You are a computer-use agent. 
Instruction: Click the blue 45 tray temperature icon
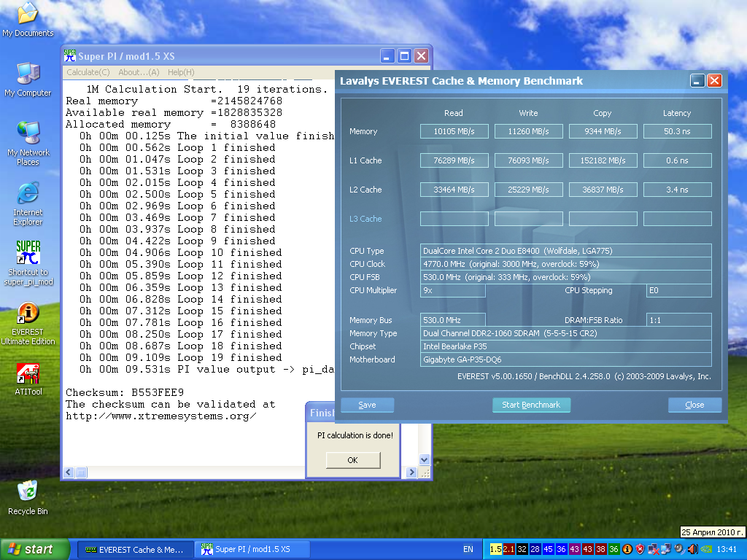click(x=548, y=549)
